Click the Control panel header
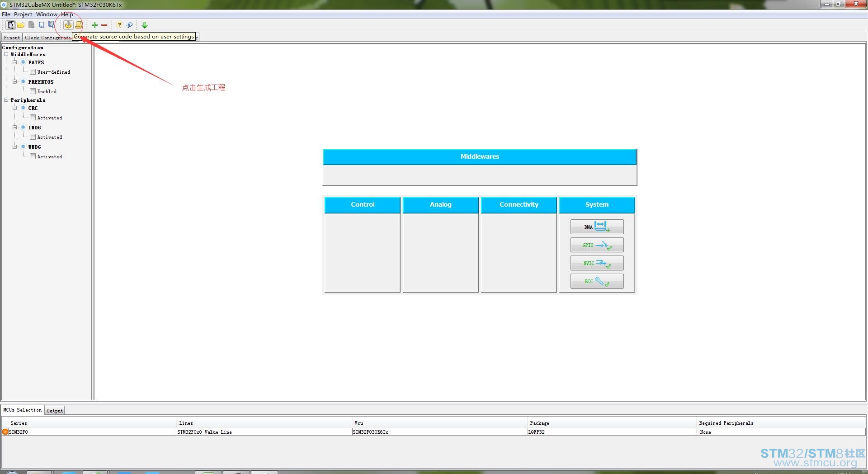Image resolution: width=868 pixels, height=474 pixels. pos(363,204)
